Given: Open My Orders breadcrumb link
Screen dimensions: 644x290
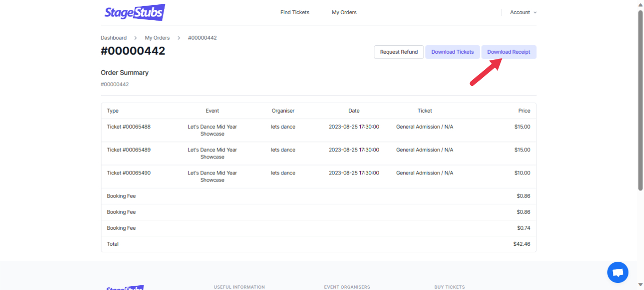Looking at the screenshot, I should (157, 38).
